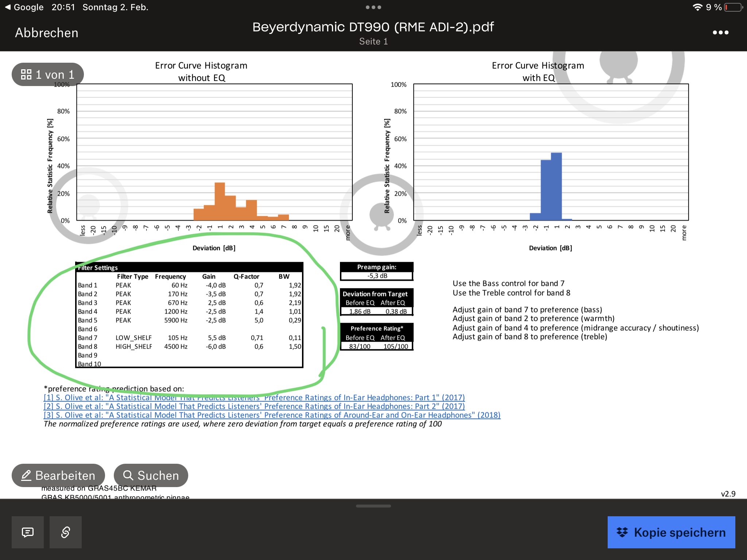Viewport: 747px width, 560px height.
Task: Tap the multitasking three dots at top center
Action: pos(373,7)
